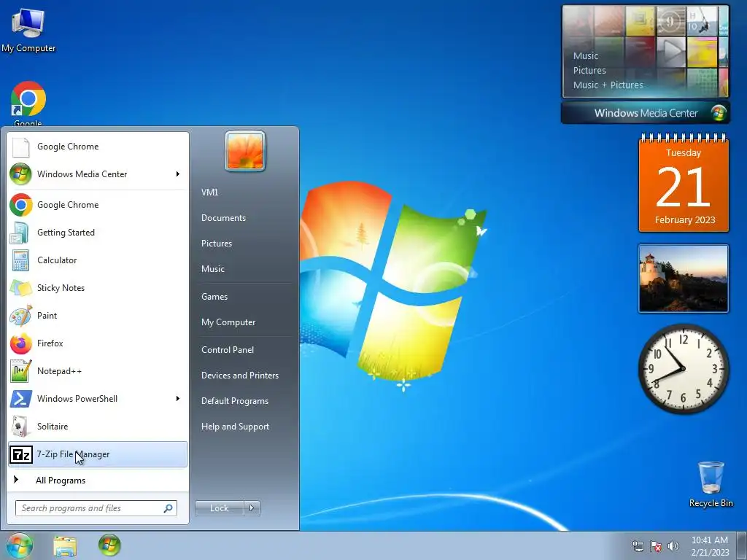Viewport: 747px width, 560px height.
Task: Open Default Programs
Action: [x=235, y=401]
